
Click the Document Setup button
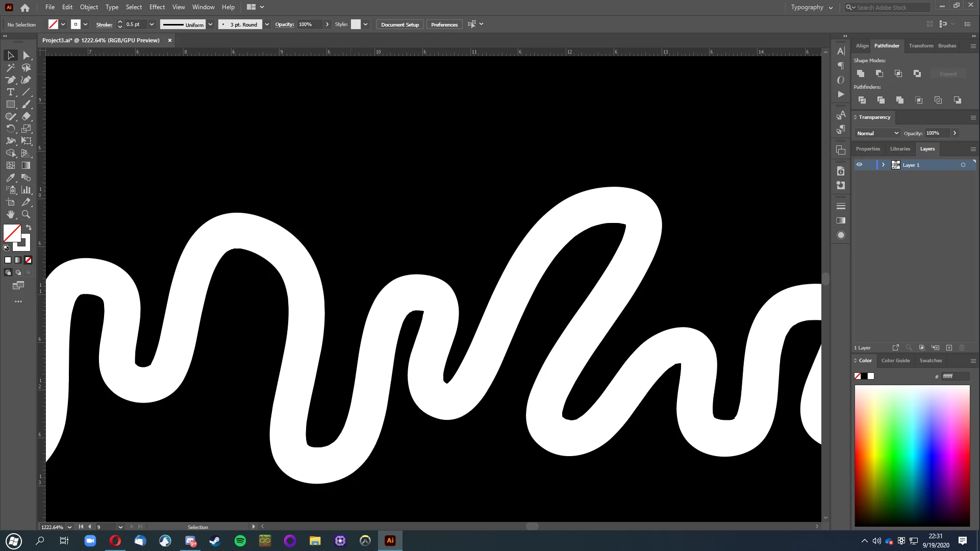point(399,24)
